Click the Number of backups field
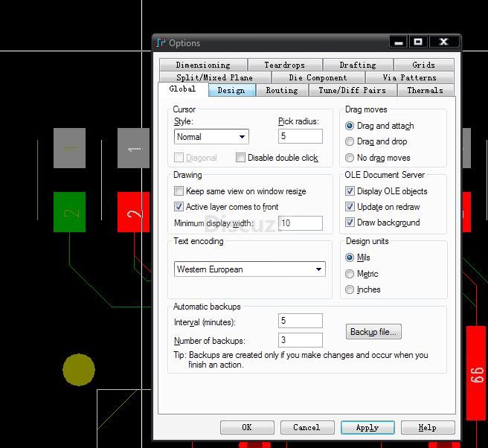Screen dimensions: 488x448 pyautogui.click(x=301, y=340)
